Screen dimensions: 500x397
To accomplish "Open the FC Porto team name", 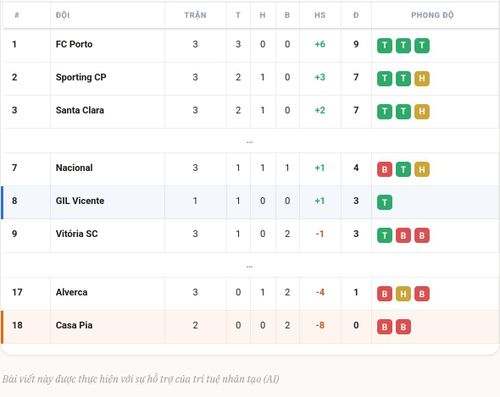I will point(74,44).
